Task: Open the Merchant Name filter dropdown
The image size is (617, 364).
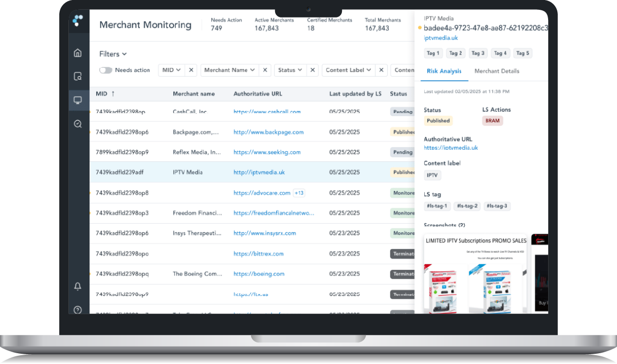Action: coord(230,70)
